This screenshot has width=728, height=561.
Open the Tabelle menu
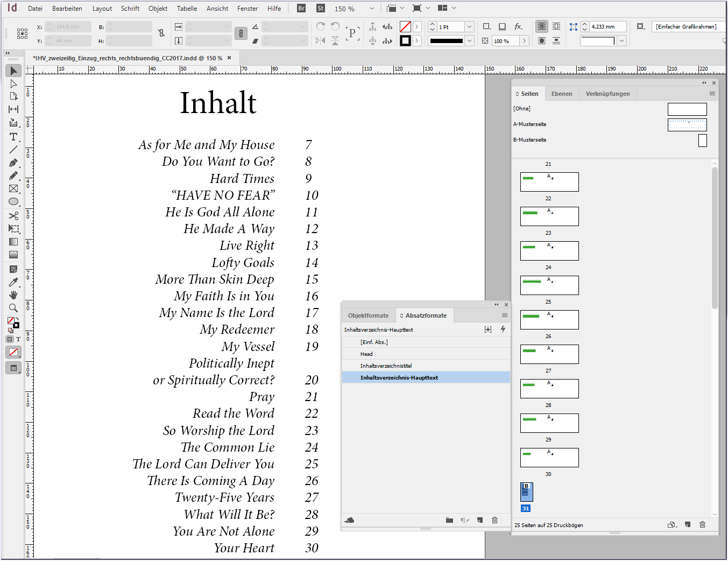tap(187, 8)
